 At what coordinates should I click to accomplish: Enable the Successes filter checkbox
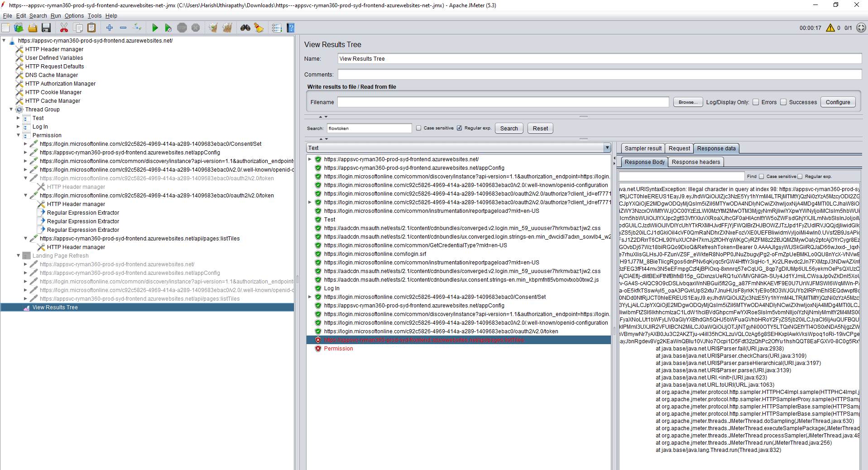(783, 102)
